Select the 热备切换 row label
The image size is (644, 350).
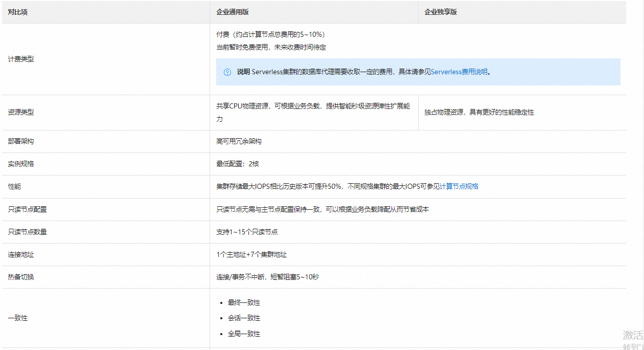[x=21, y=277]
